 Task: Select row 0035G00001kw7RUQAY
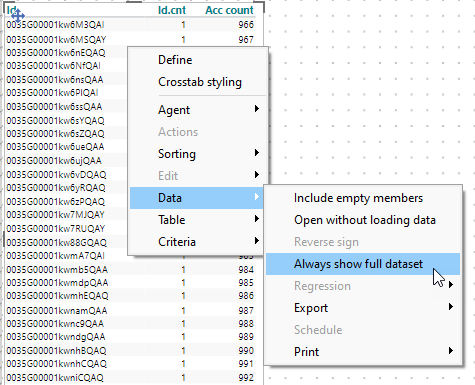pos(56,229)
